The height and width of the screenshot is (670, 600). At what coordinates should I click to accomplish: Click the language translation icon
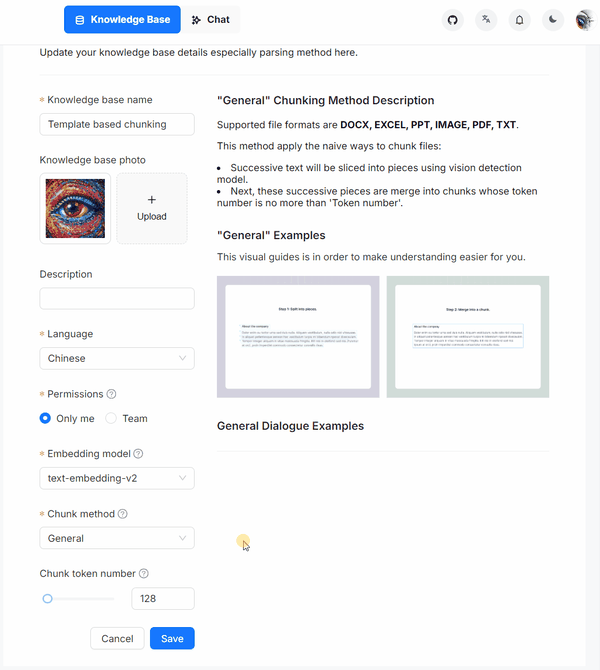(486, 20)
